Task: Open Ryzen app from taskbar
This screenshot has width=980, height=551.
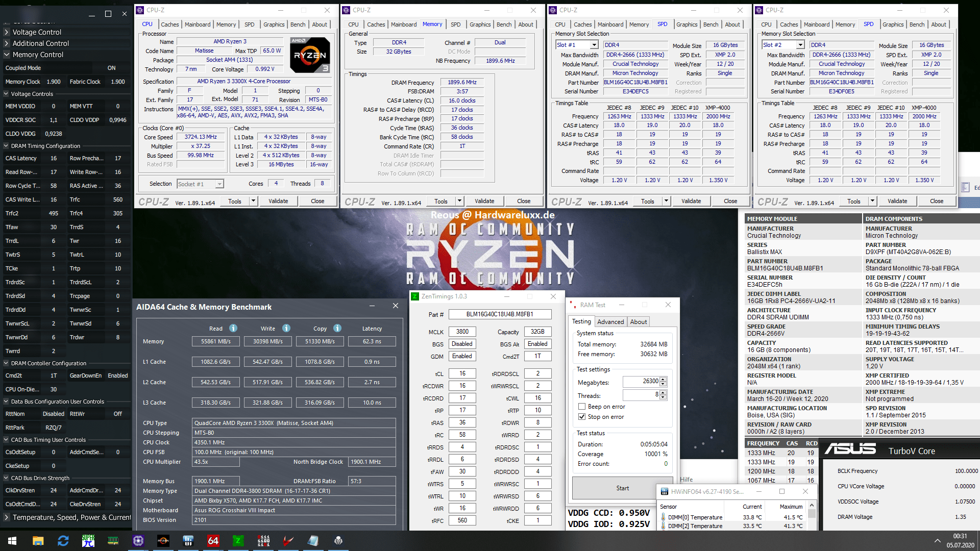Action: point(163,541)
